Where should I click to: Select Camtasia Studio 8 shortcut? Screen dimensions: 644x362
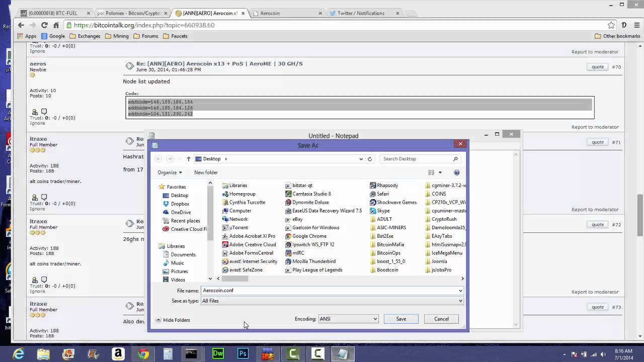coord(308,194)
